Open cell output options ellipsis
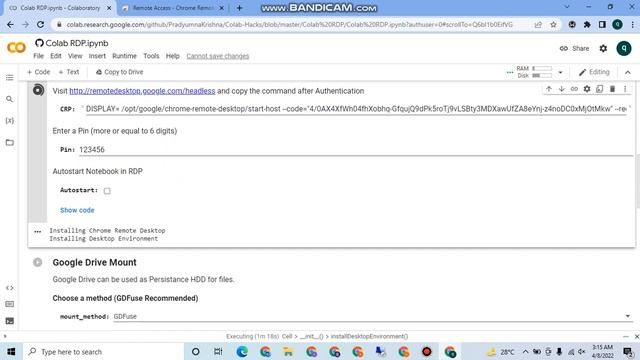The height and width of the screenshot is (360, 640). point(38,232)
